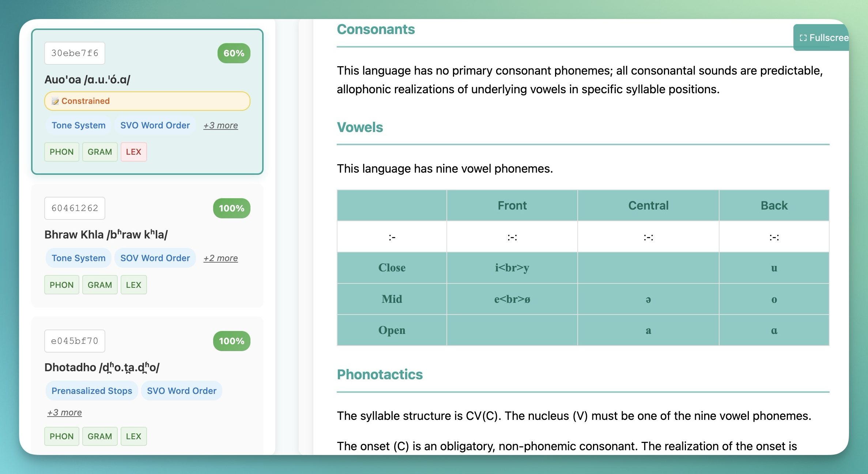Click PHON badge on Dhotadho card
The image size is (868, 474).
pyautogui.click(x=61, y=436)
